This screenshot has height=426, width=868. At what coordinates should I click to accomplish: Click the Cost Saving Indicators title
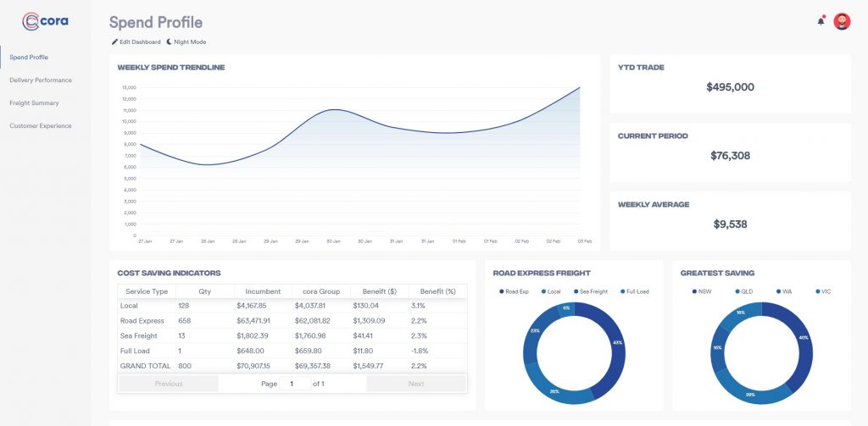tap(169, 274)
